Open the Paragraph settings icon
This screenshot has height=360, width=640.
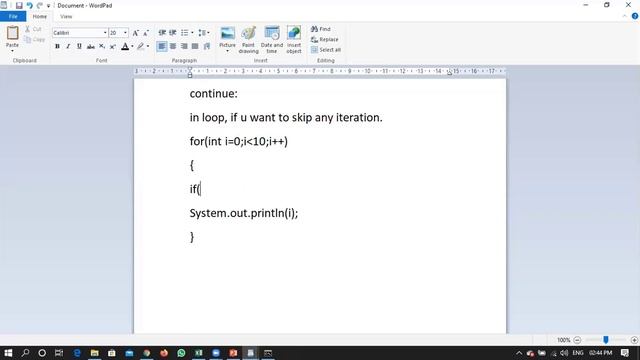(207, 46)
